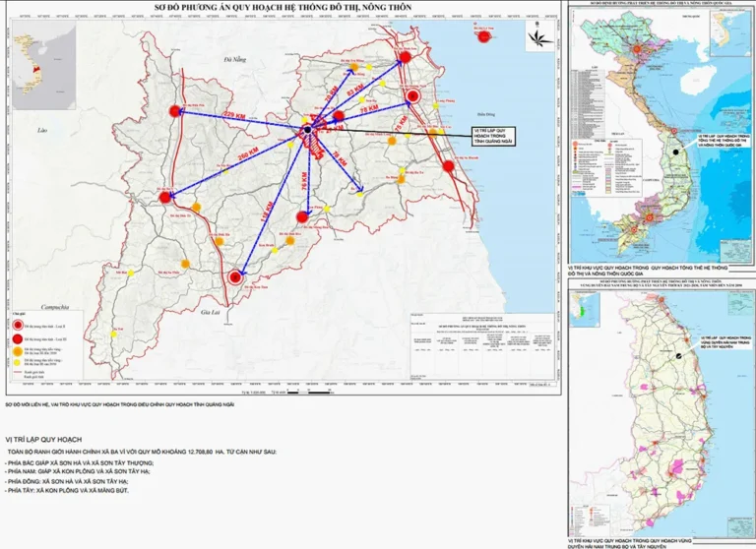Click the red marker on the offshore island

tap(483, 36)
